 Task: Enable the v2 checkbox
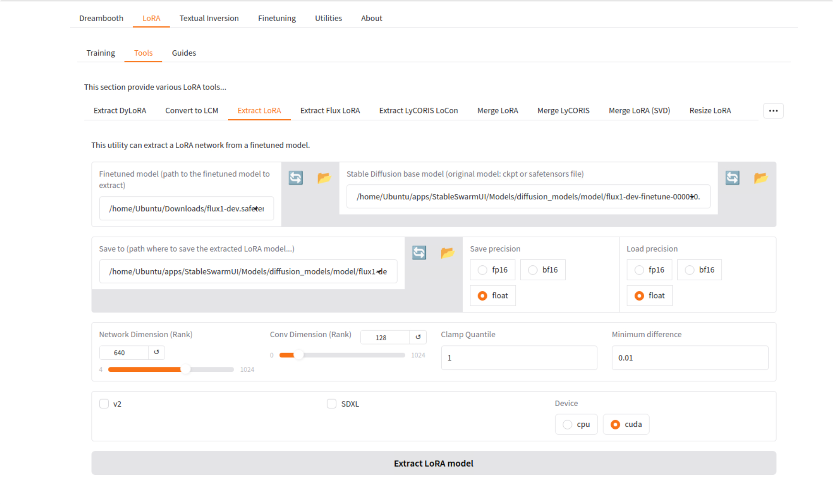click(104, 403)
